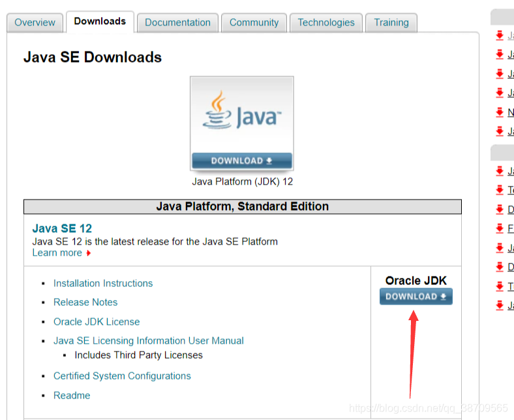The image size is (514, 420).
Task: Open Certified System Configurations link
Action: [122, 376]
